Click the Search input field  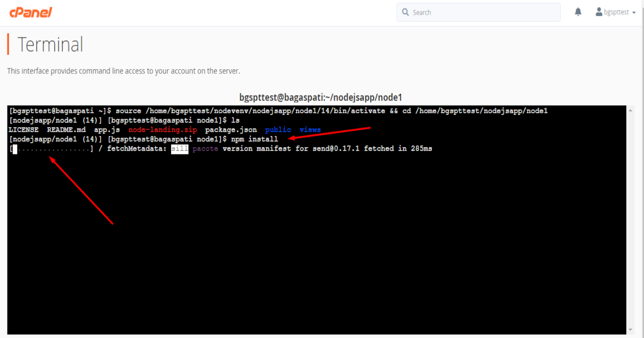pos(479,12)
